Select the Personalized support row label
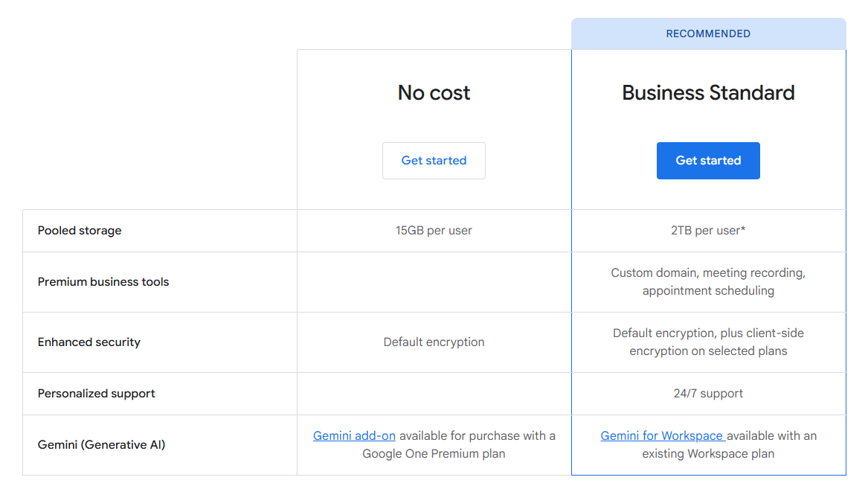 pyautogui.click(x=97, y=394)
